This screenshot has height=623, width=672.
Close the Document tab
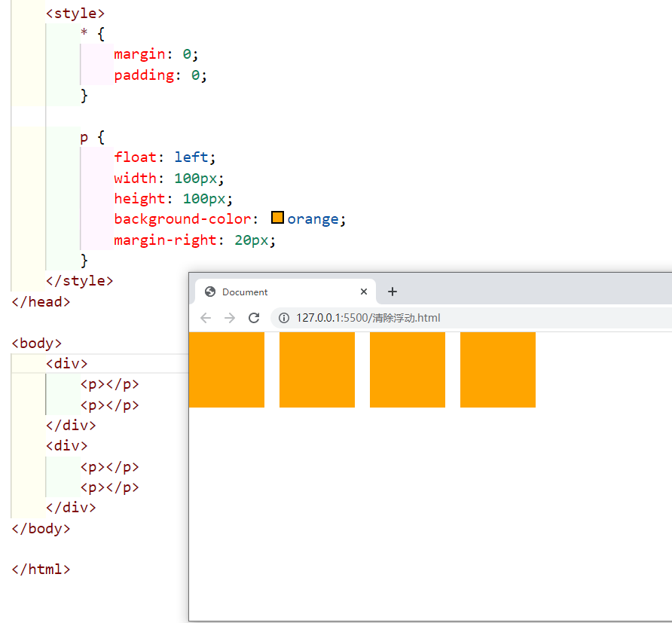pyautogui.click(x=364, y=292)
